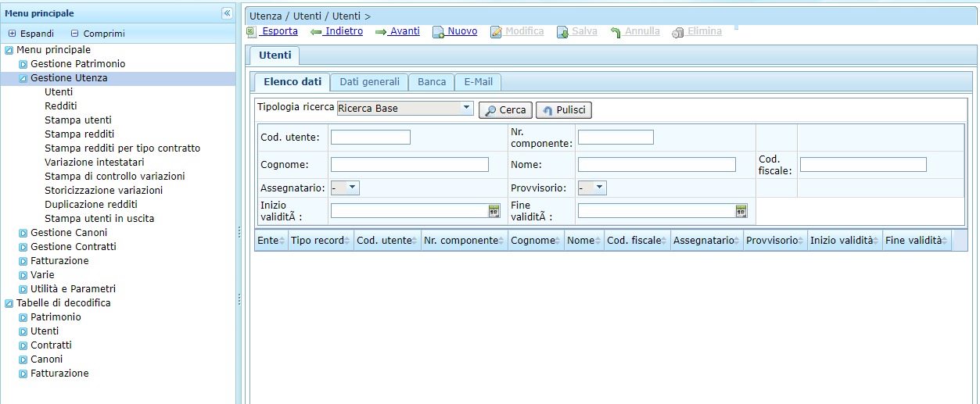
Task: Focus the Cognome input field
Action: [410, 165]
